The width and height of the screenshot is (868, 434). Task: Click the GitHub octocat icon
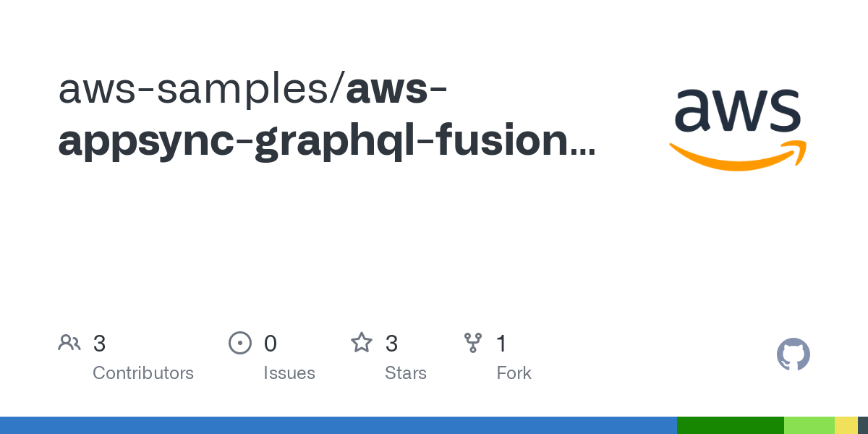click(x=793, y=355)
